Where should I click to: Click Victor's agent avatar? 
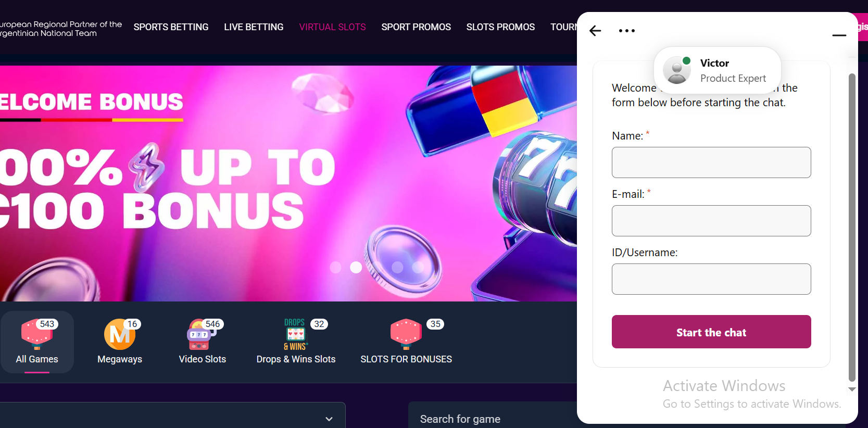pyautogui.click(x=677, y=70)
